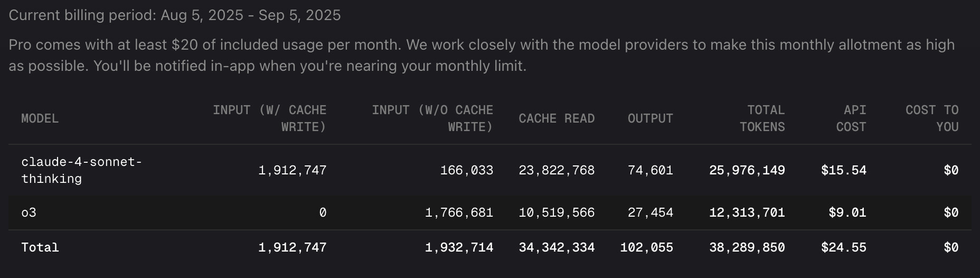Click the current billing period text

coord(175,15)
